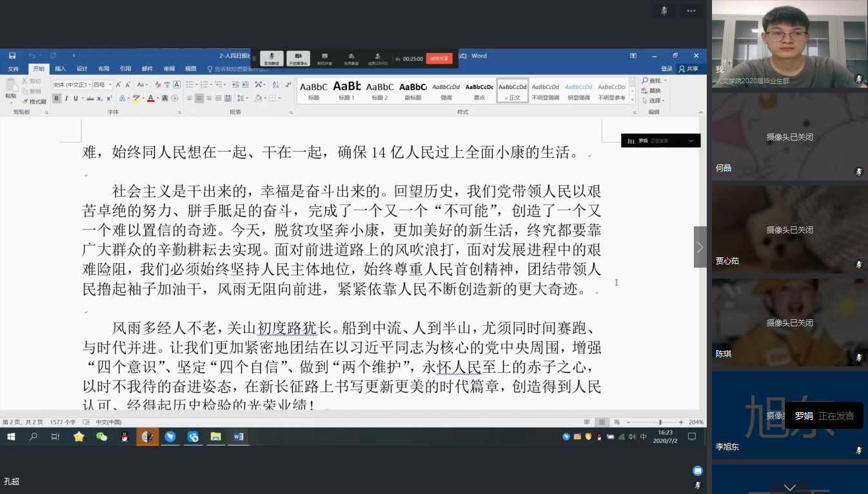
Task: Toggle Bold formatting in the font group
Action: pos(57,99)
